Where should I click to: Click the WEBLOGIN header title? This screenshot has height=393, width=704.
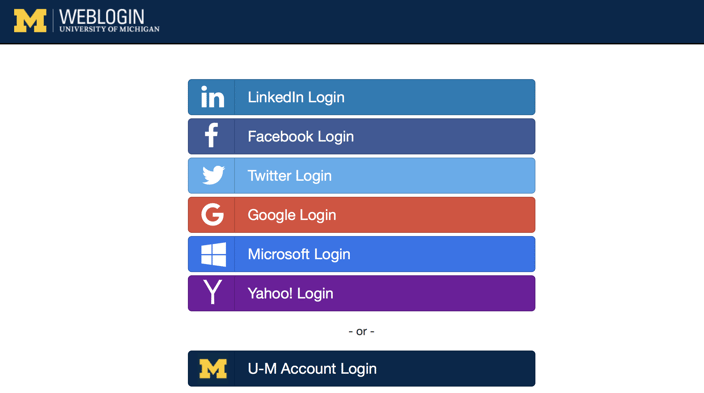pyautogui.click(x=102, y=17)
